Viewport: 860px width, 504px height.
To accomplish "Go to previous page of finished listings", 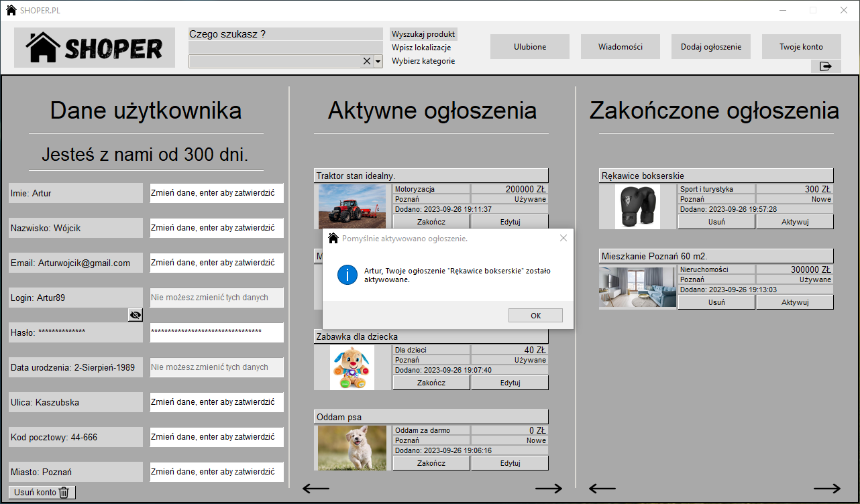I will point(602,489).
